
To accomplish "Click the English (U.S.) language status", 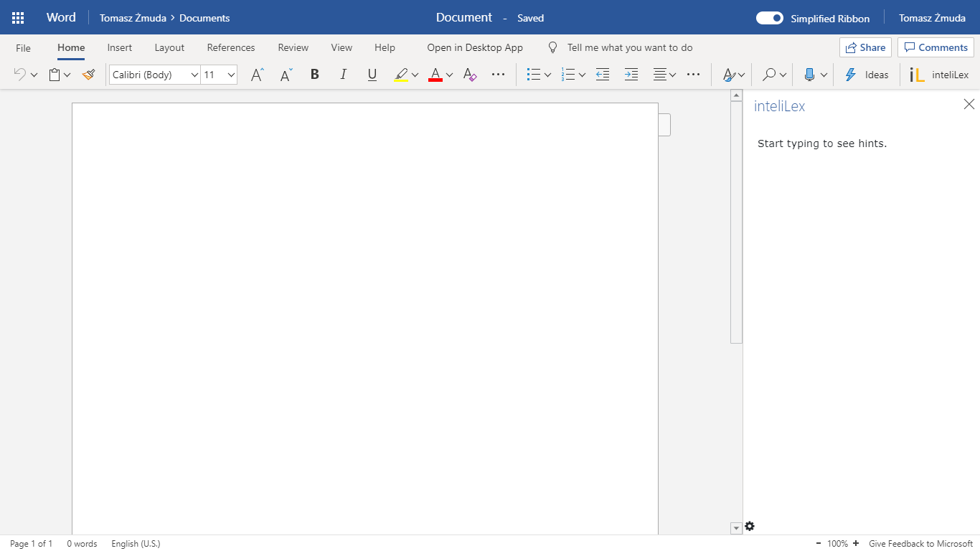I will click(136, 544).
